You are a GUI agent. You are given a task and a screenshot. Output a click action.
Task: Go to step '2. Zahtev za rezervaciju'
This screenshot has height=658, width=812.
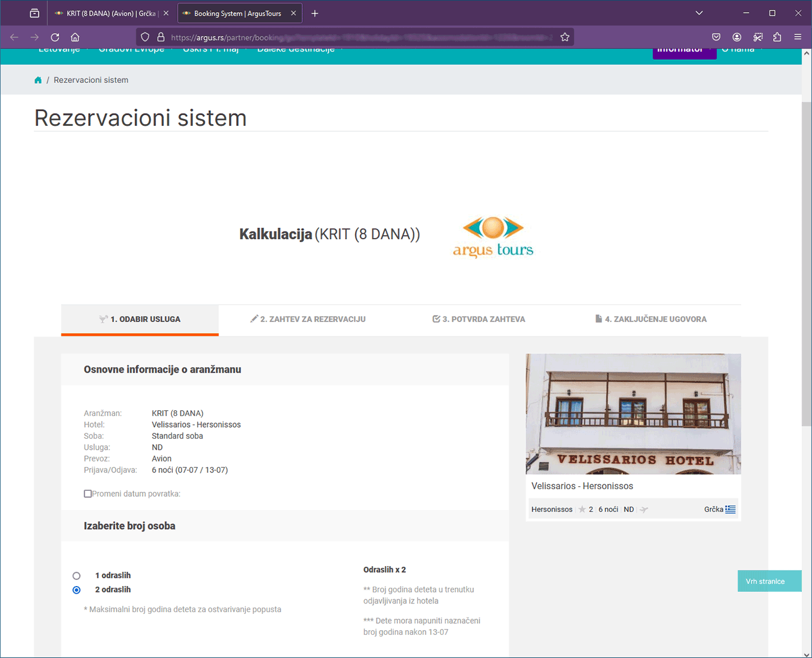(x=308, y=319)
